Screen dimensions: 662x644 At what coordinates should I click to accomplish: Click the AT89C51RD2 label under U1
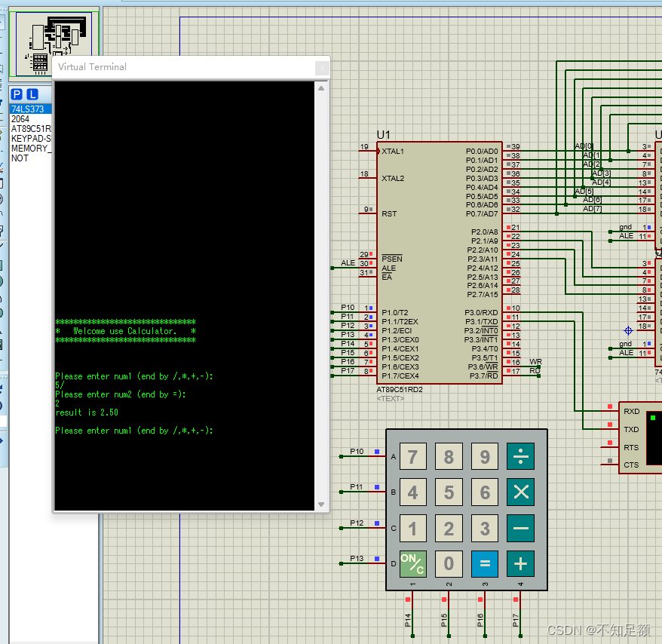[x=400, y=389]
